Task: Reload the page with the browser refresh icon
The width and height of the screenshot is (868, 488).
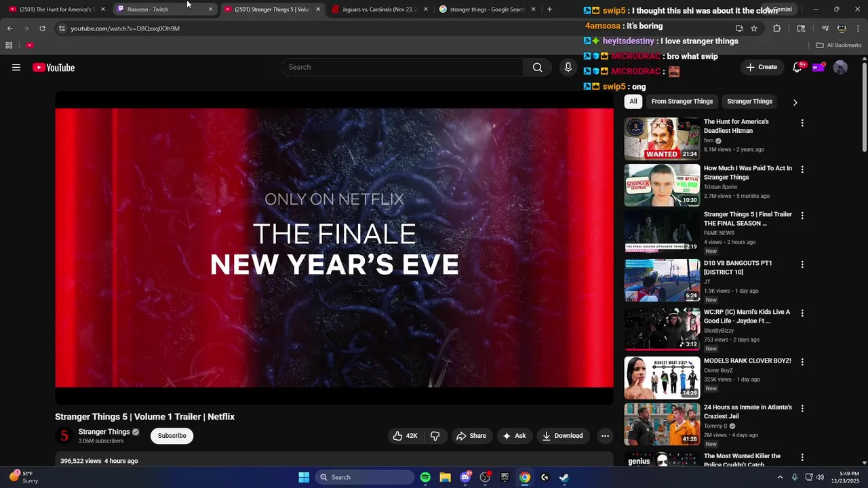Action: pyautogui.click(x=42, y=28)
